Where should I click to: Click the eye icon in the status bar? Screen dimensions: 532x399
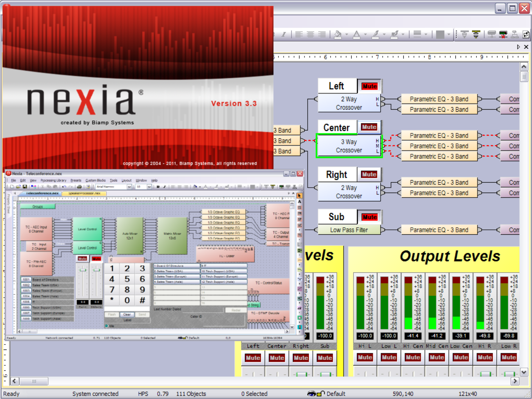coord(311,394)
